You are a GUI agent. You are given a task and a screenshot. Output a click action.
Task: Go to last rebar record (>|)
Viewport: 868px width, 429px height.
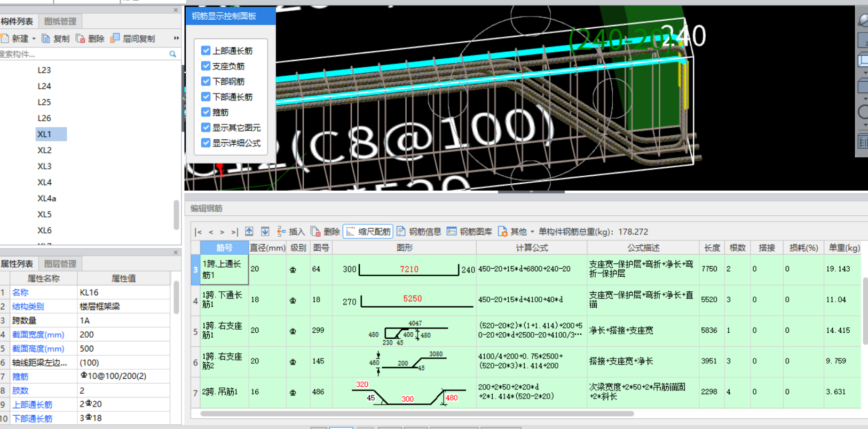[234, 232]
